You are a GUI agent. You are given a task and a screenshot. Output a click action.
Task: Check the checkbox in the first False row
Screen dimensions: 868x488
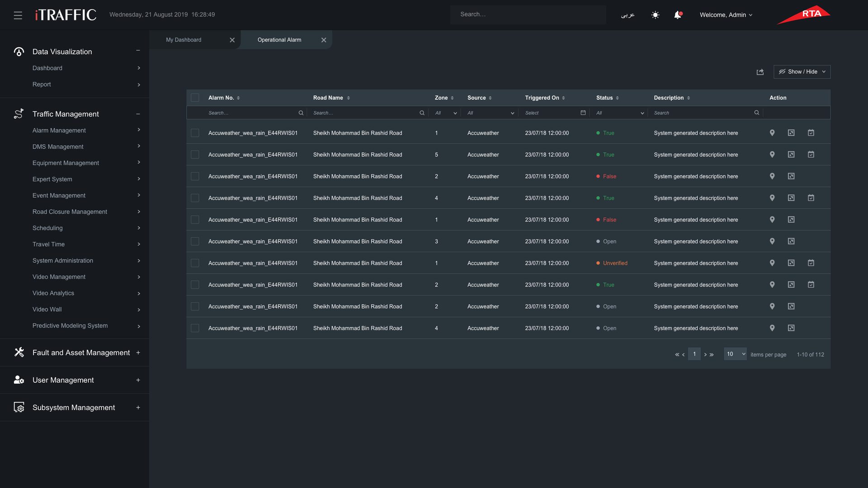(x=195, y=176)
